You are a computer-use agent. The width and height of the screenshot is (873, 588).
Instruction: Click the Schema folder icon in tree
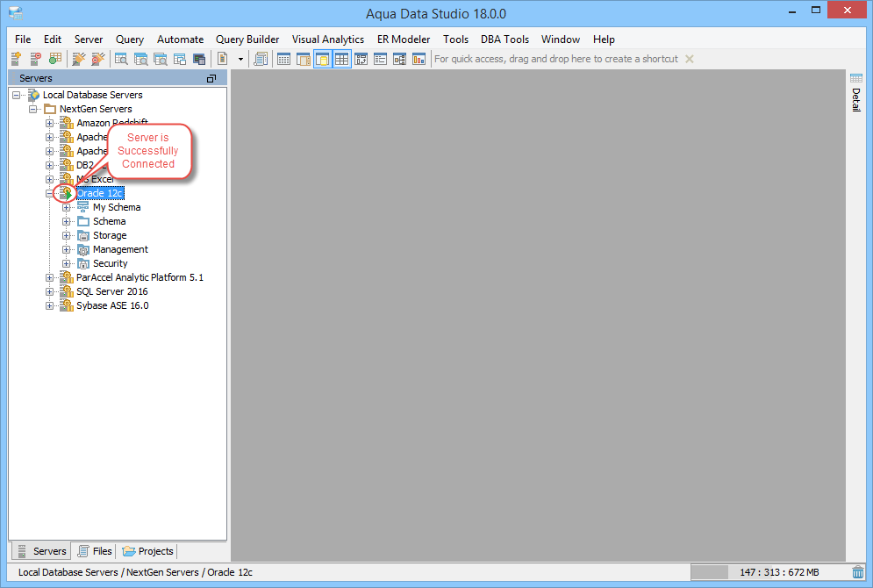83,222
